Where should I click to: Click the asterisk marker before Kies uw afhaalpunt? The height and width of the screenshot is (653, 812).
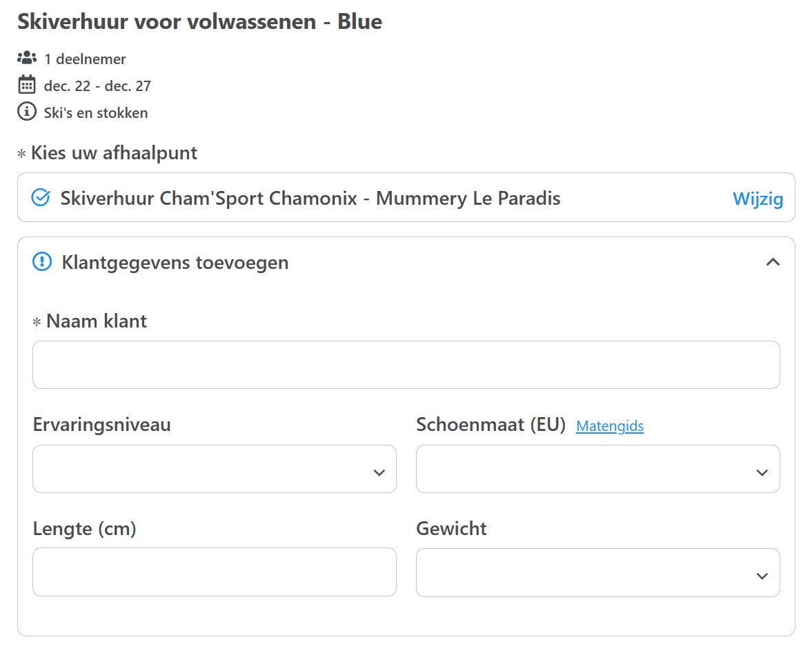click(x=21, y=152)
